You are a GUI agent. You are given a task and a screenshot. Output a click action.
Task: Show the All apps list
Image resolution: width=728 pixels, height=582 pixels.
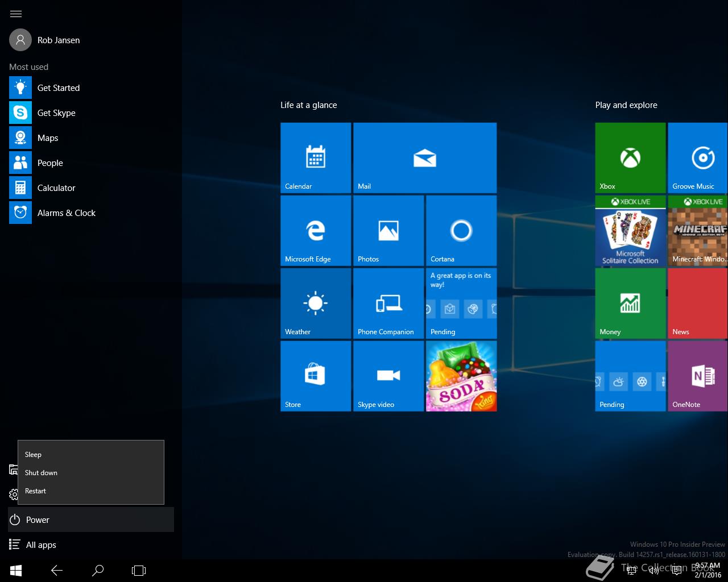click(x=91, y=545)
